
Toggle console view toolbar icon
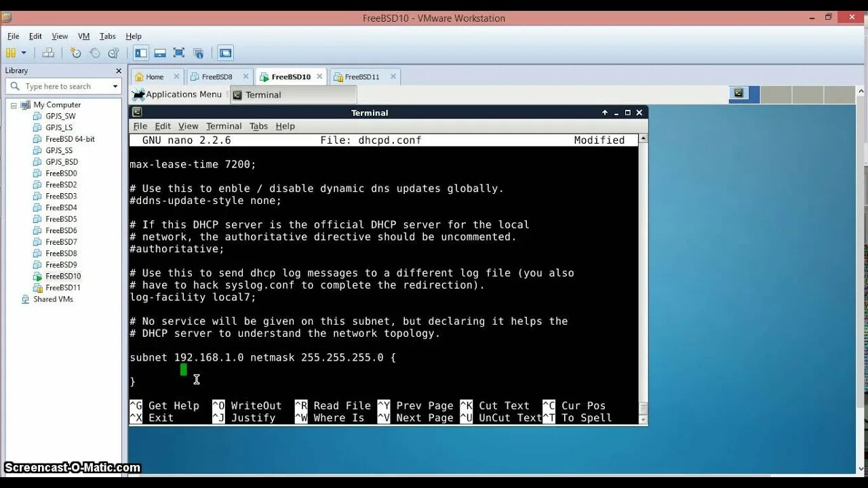click(226, 53)
